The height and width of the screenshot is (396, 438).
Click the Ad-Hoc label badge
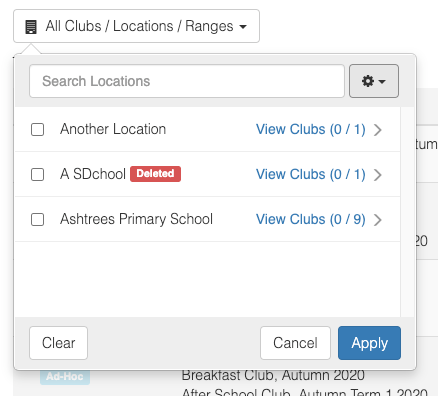pos(65,377)
